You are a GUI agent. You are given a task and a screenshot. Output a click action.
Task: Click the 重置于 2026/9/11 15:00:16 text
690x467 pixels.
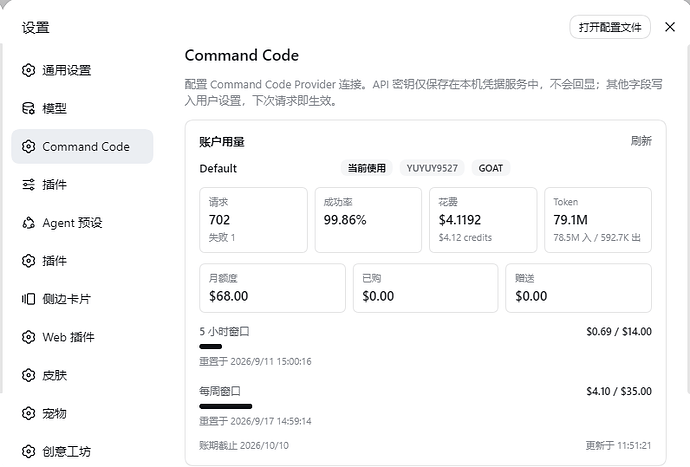pyautogui.click(x=255, y=361)
